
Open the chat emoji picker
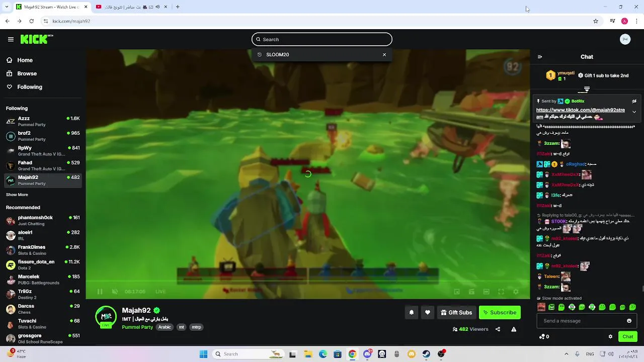629,321
